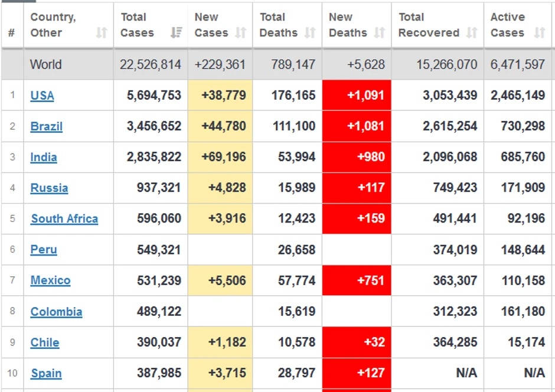This screenshot has height=392, width=555.
Task: Visit the Mexico country link
Action: [x=50, y=280]
